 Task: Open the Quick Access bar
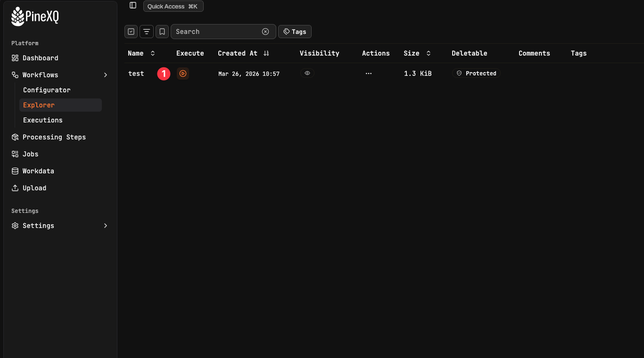[x=173, y=6]
